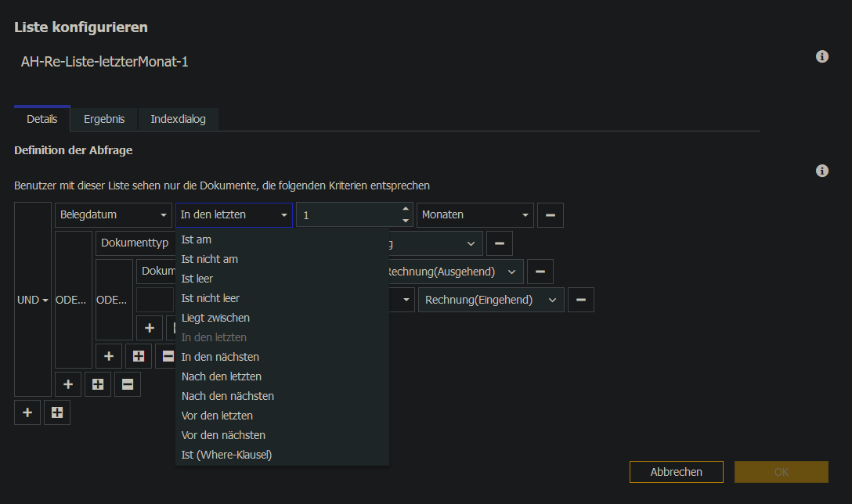Switch to the Ergebnis tab
The width and height of the screenshot is (852, 504).
coord(104,119)
